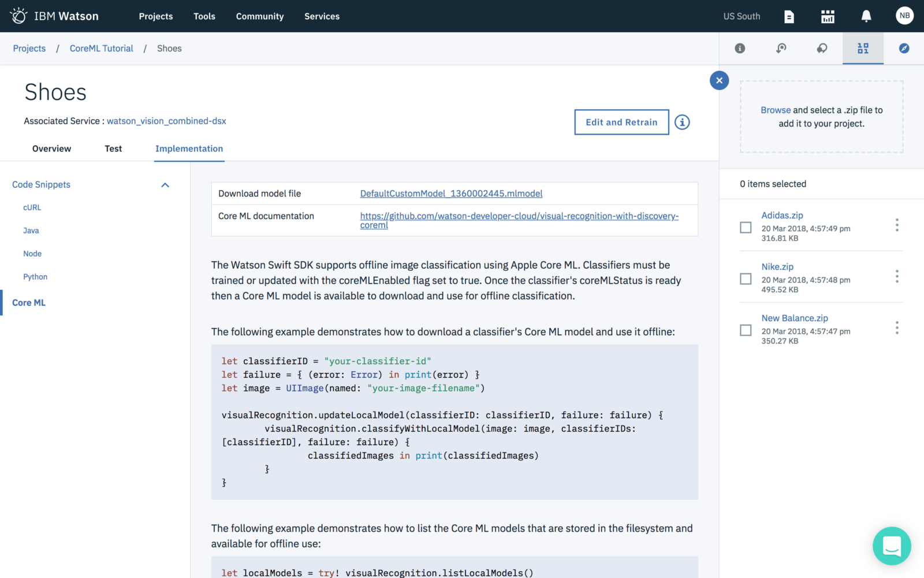This screenshot has width=924, height=578.
Task: Open the Tools menu
Action: tap(204, 16)
